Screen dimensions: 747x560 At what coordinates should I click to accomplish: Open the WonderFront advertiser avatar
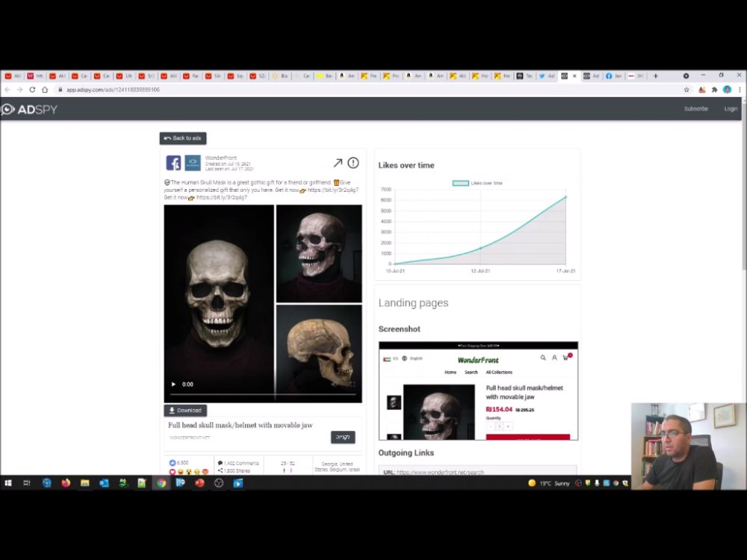click(x=193, y=163)
